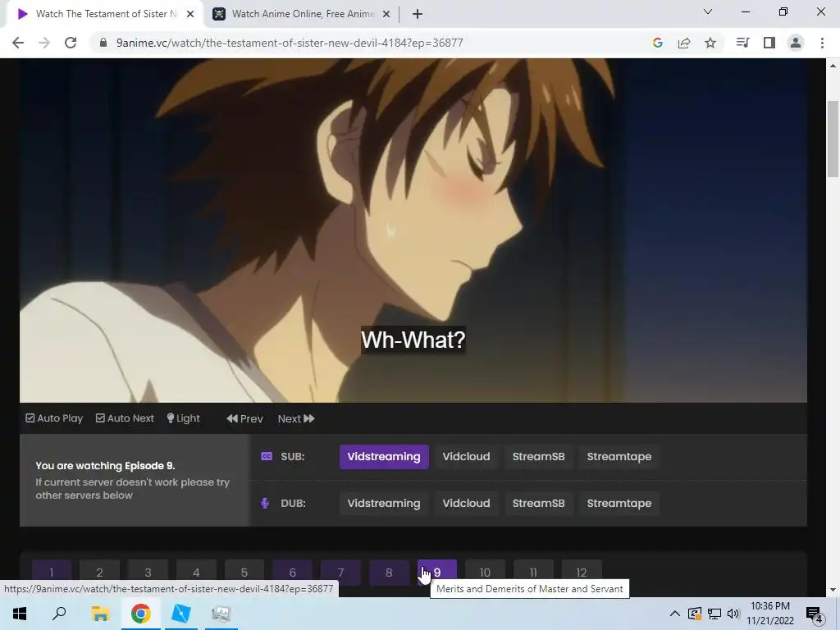
Task: Open the blue app on taskbar
Action: tap(180, 614)
